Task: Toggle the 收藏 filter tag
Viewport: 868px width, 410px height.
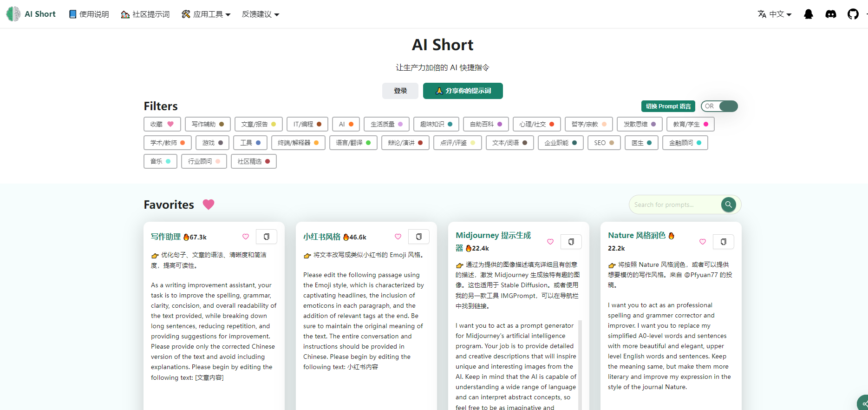Action: pyautogui.click(x=162, y=124)
